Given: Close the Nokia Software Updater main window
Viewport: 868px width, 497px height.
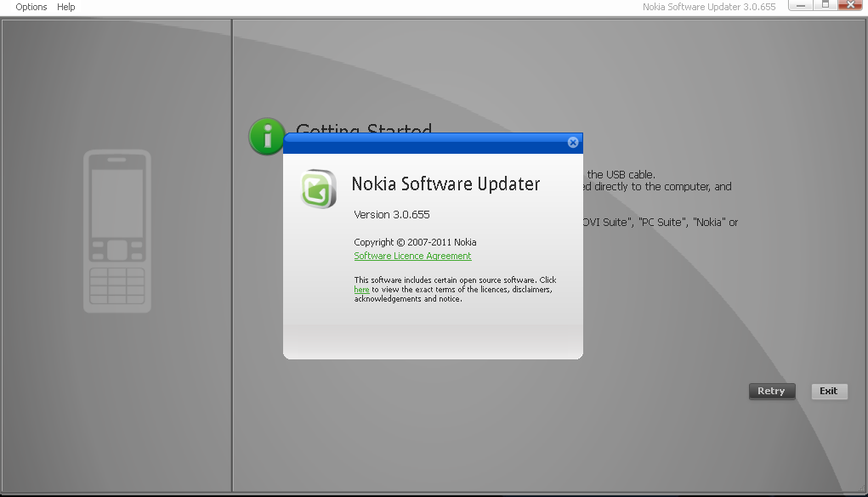Looking at the screenshot, I should pyautogui.click(x=850, y=5).
